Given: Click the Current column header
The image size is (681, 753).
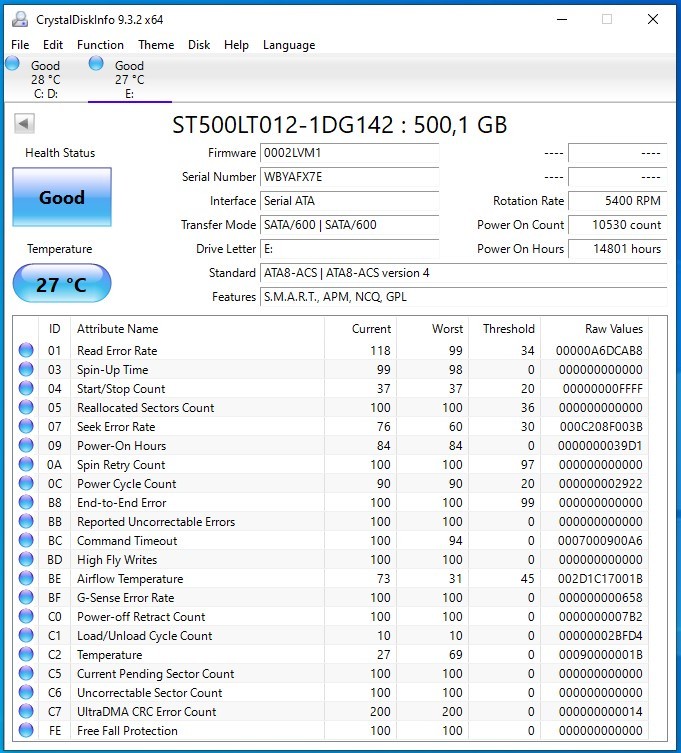Looking at the screenshot, I should click(x=361, y=328).
